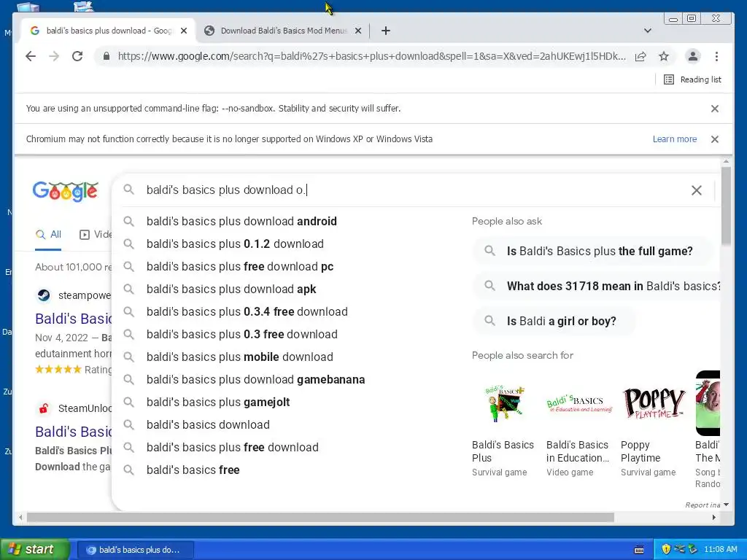Dismiss the no-sandbox warning bar
Image resolution: width=747 pixels, height=560 pixels.
coord(715,109)
